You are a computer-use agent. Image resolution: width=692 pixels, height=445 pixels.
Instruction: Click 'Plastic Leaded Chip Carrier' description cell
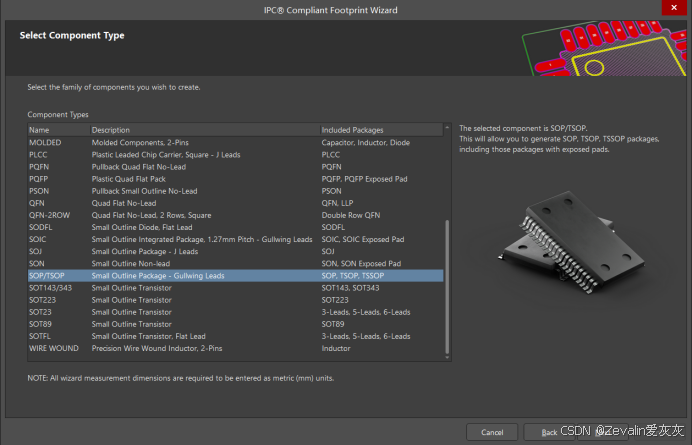pyautogui.click(x=166, y=155)
